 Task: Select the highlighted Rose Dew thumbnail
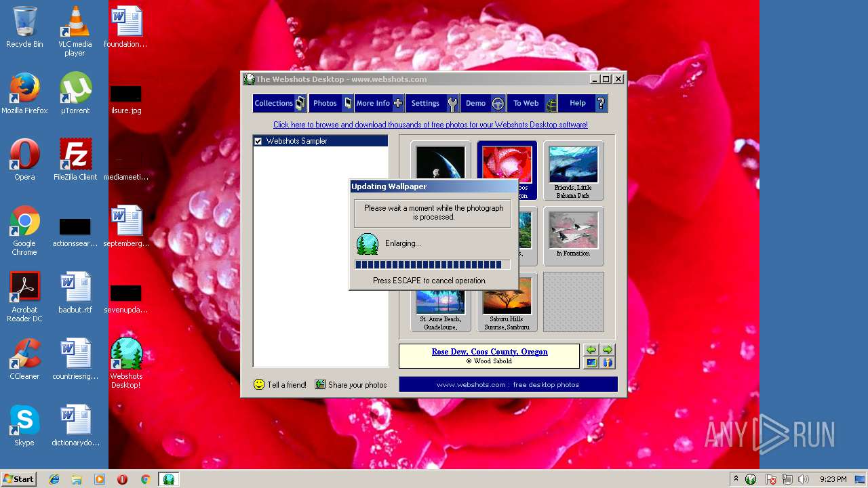(507, 160)
